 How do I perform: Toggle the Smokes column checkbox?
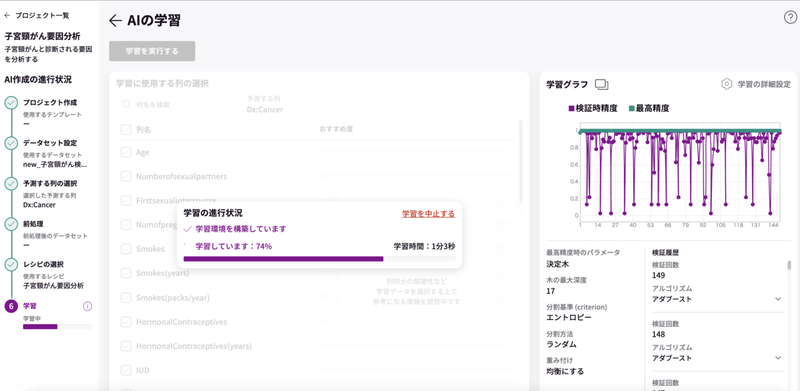126,249
